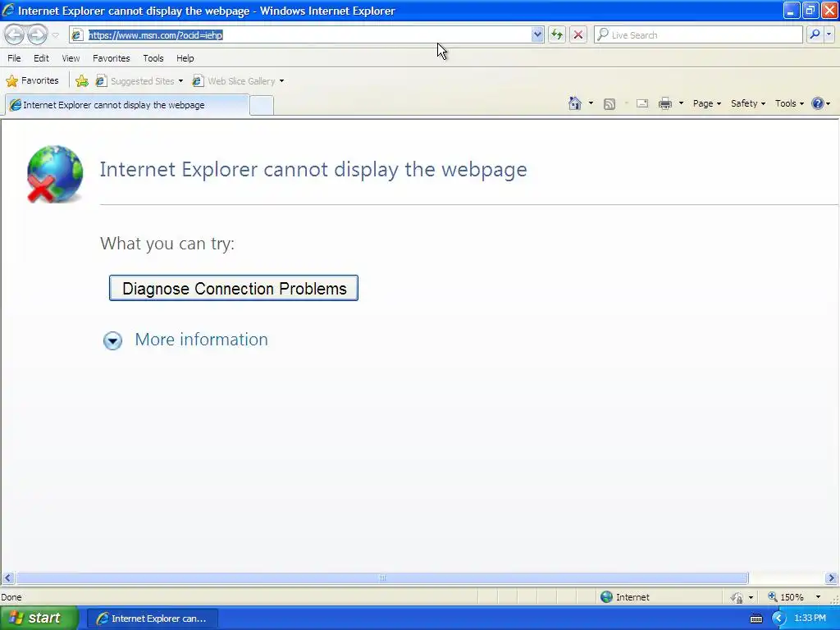Click the 150% zoom level button
The image size is (840, 630).
(x=786, y=597)
